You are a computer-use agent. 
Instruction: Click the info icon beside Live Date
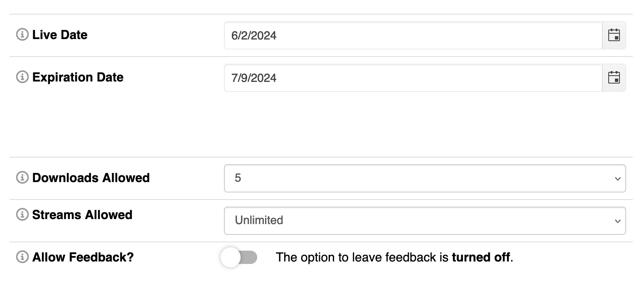click(x=22, y=35)
